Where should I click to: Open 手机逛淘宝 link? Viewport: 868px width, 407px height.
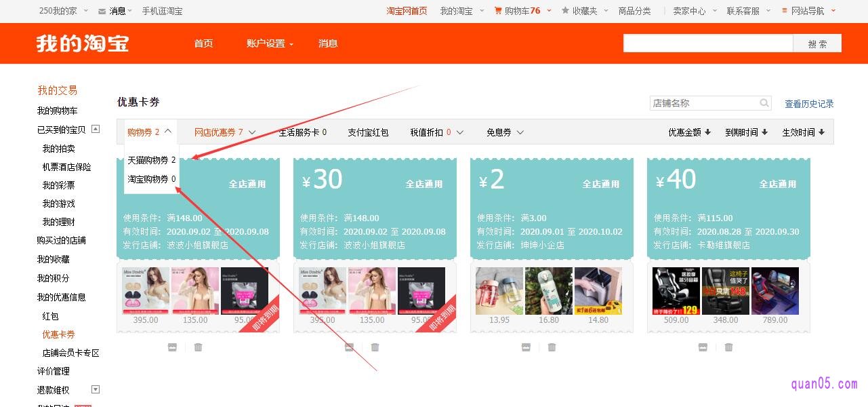[x=162, y=11]
